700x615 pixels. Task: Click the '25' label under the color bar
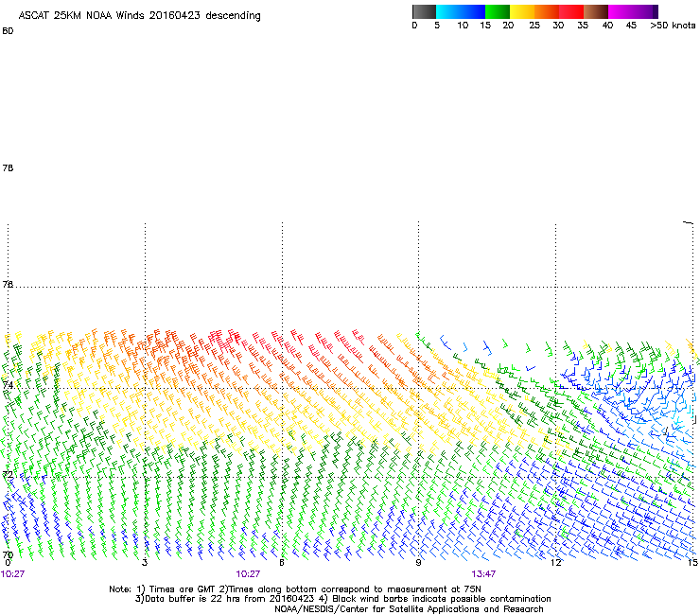click(534, 26)
